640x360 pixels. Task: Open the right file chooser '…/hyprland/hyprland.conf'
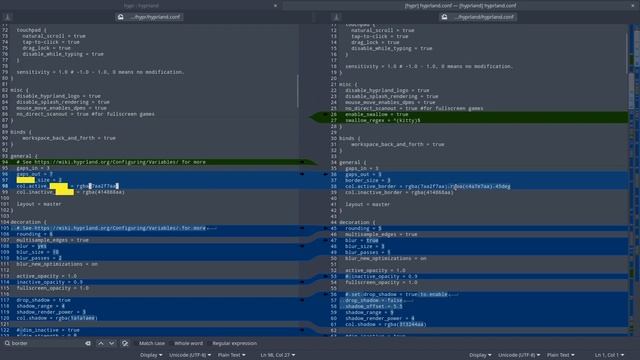click(478, 17)
